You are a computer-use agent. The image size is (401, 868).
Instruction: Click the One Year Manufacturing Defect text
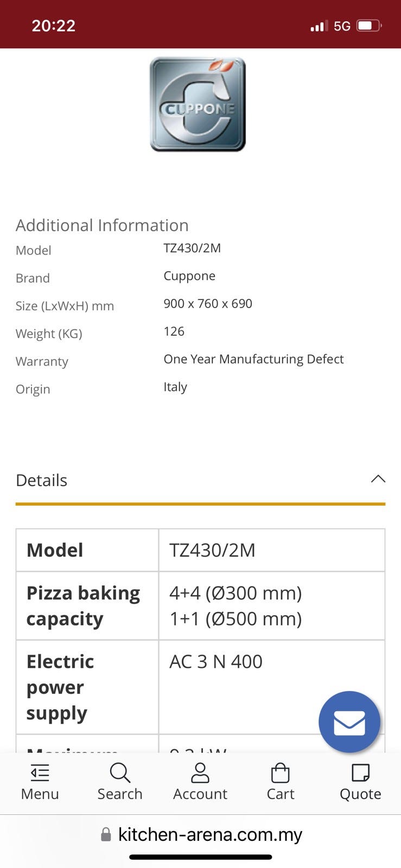[x=253, y=359]
